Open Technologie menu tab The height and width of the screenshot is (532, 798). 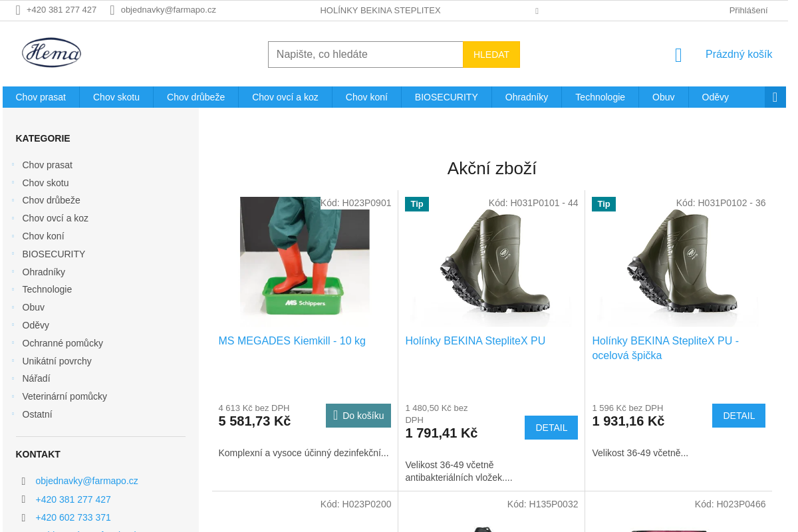coord(600,97)
